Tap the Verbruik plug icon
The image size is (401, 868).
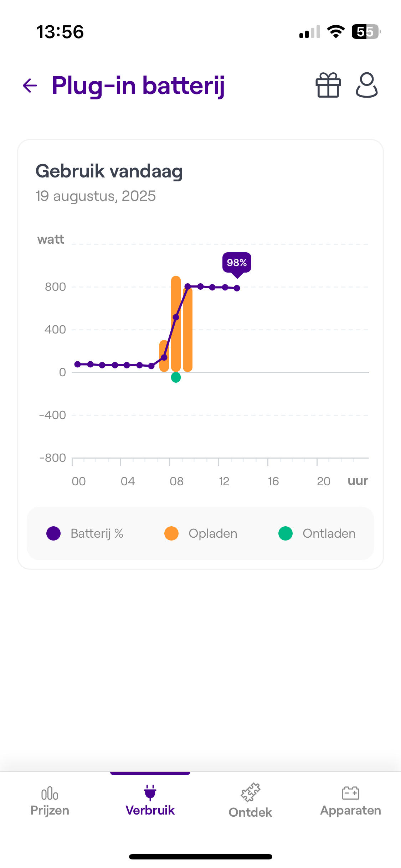click(150, 793)
